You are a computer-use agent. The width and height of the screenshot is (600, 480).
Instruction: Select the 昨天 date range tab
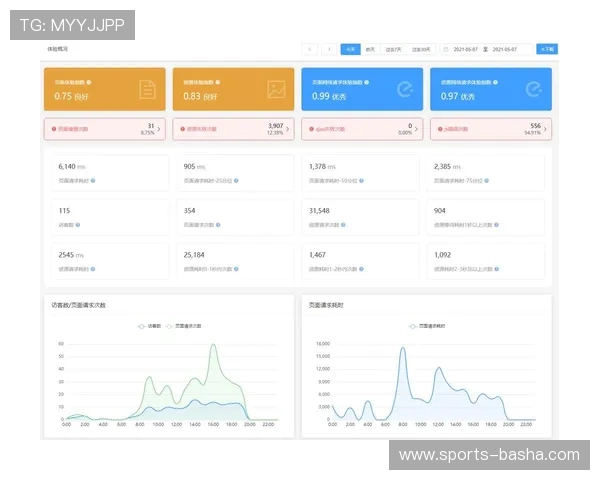click(x=370, y=48)
